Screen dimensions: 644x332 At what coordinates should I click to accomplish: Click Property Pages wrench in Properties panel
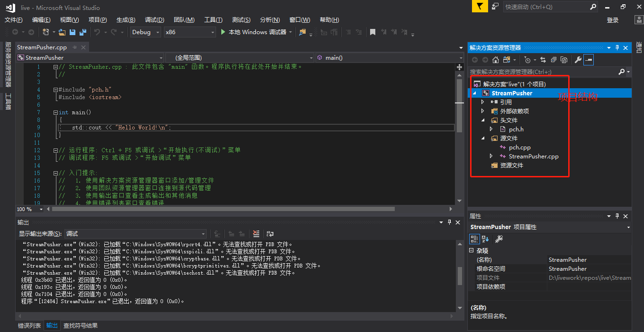[x=499, y=239]
